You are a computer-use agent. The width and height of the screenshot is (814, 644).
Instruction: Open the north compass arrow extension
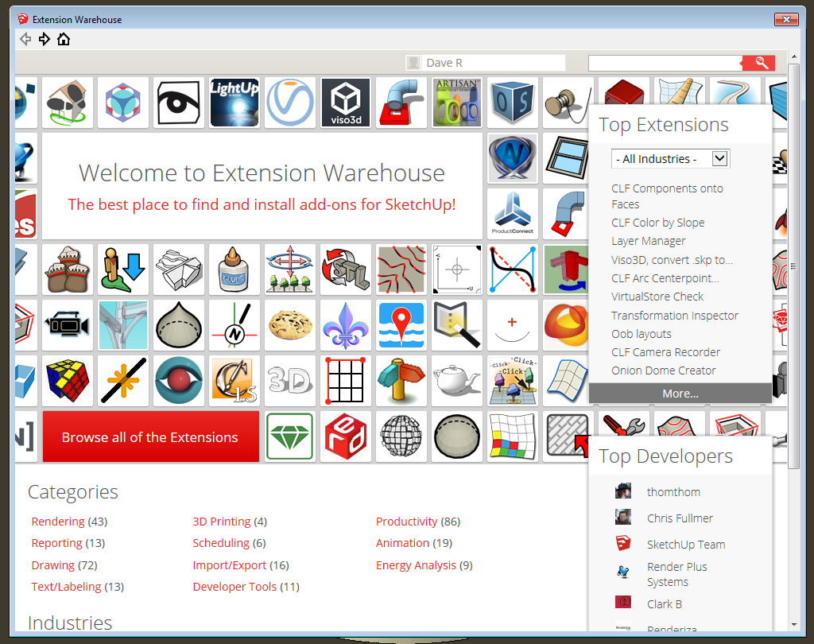tap(235, 325)
